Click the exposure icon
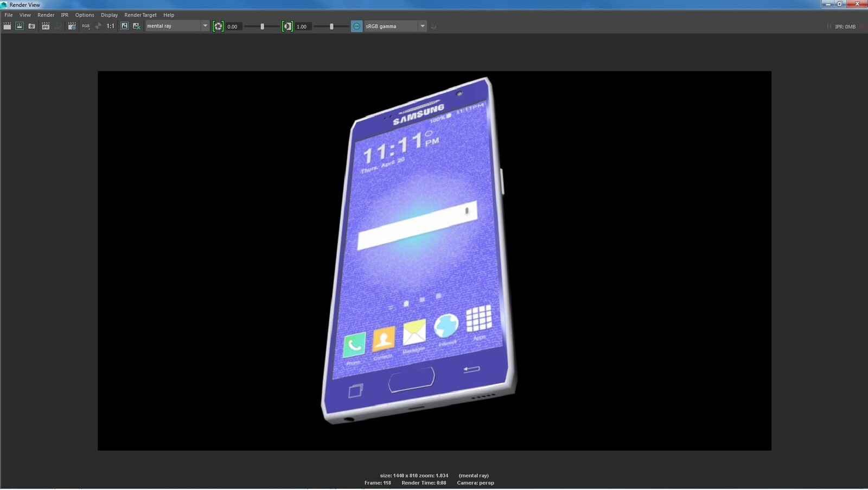Viewport: 868px width, 490px height. click(x=218, y=26)
